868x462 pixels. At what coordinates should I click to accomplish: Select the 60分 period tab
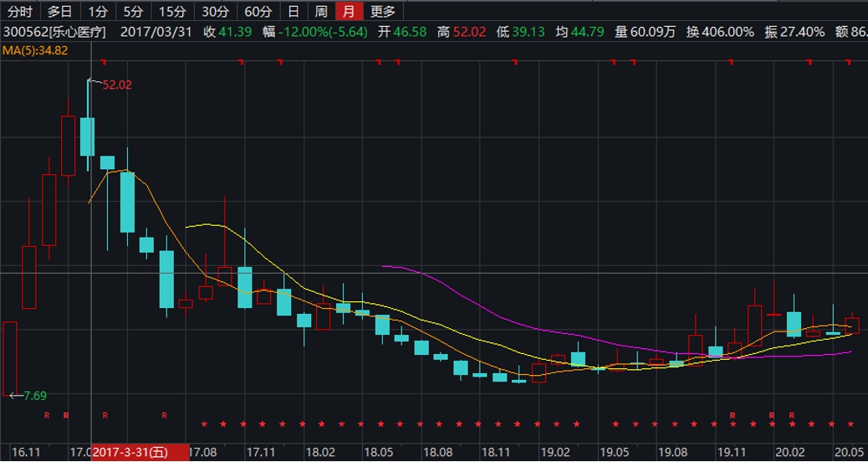[x=258, y=11]
